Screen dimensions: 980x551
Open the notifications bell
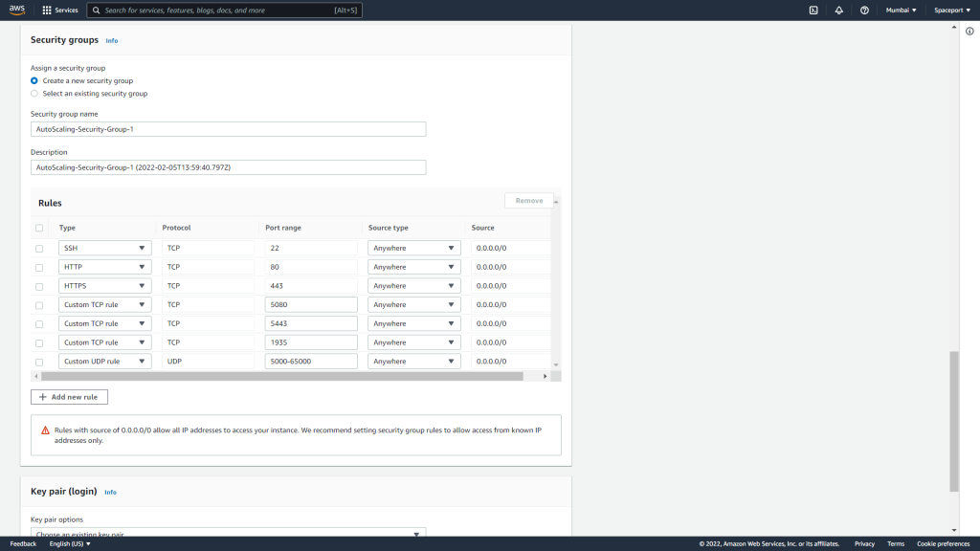[838, 10]
